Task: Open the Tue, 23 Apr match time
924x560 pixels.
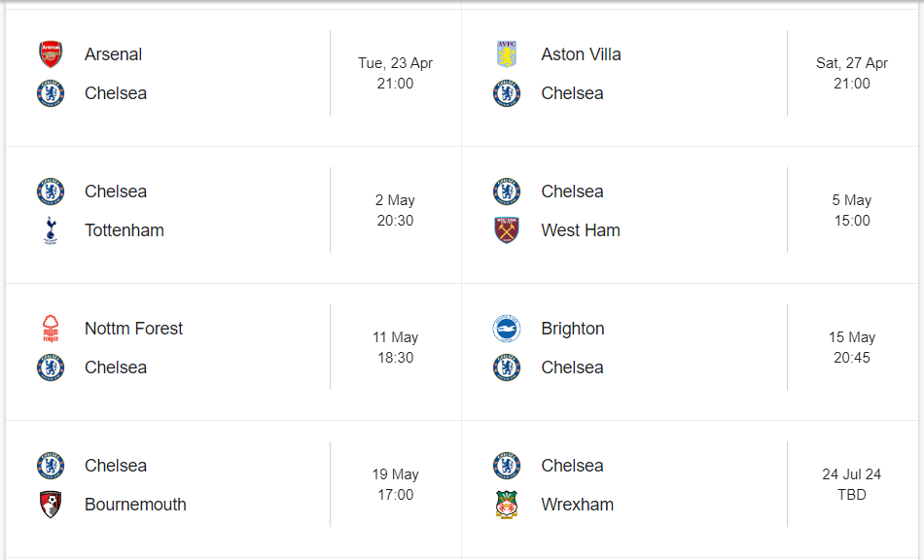Action: click(396, 73)
